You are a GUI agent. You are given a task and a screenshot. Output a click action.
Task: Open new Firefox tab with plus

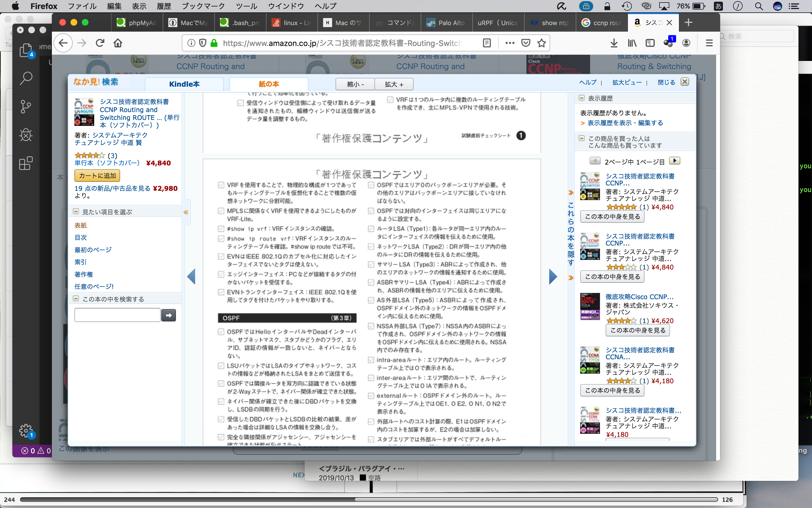point(688,23)
